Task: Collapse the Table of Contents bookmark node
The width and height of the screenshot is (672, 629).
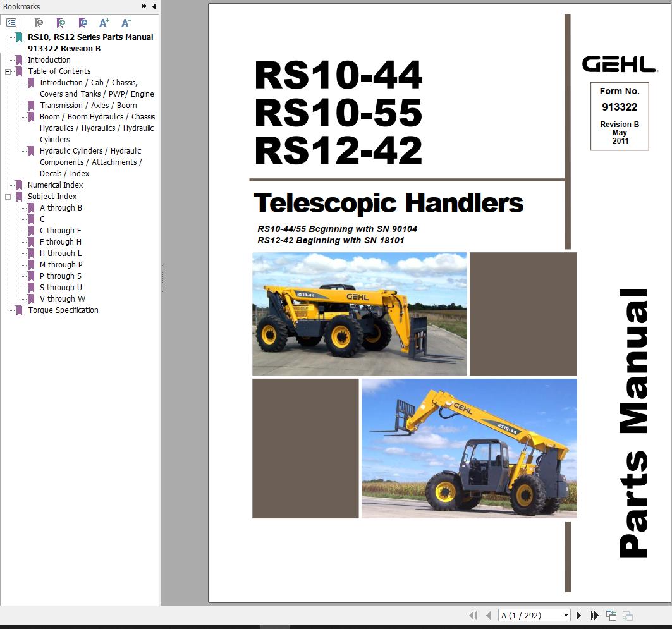Action: click(x=8, y=71)
